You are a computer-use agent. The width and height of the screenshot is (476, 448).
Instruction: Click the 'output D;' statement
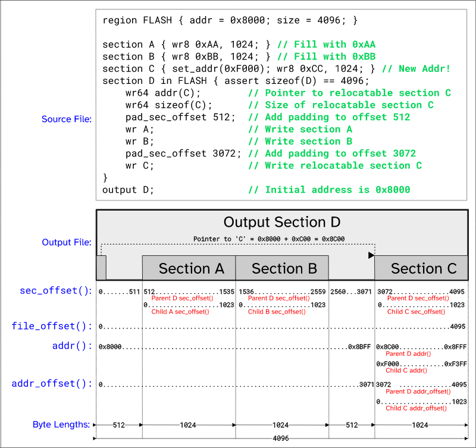tap(128, 190)
